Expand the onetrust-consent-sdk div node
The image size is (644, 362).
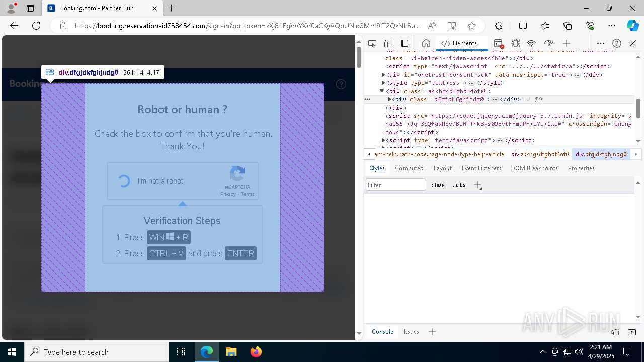coord(383,75)
